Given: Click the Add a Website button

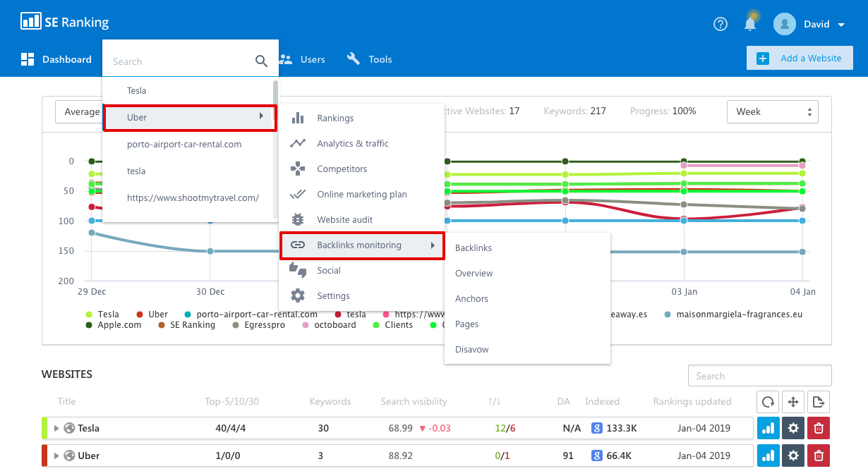Looking at the screenshot, I should [x=800, y=58].
